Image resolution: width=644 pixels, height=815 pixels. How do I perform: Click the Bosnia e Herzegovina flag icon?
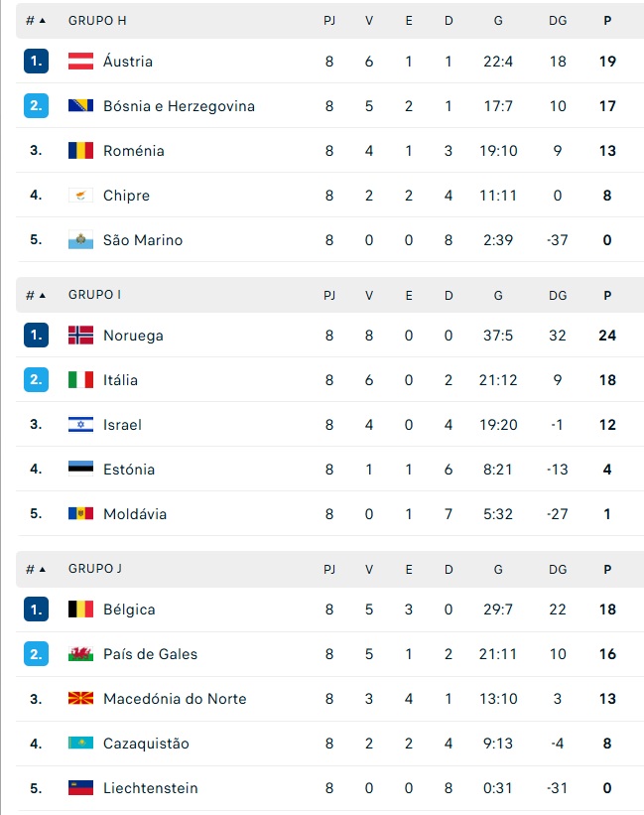(80, 106)
